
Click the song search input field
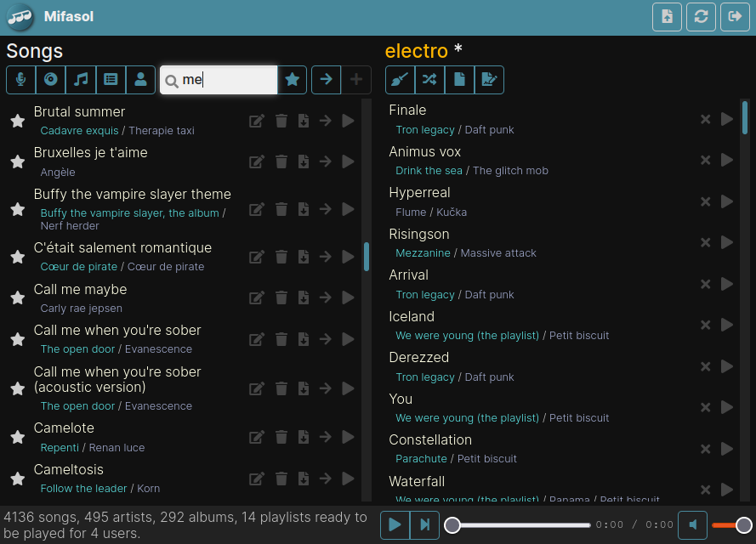click(x=219, y=80)
